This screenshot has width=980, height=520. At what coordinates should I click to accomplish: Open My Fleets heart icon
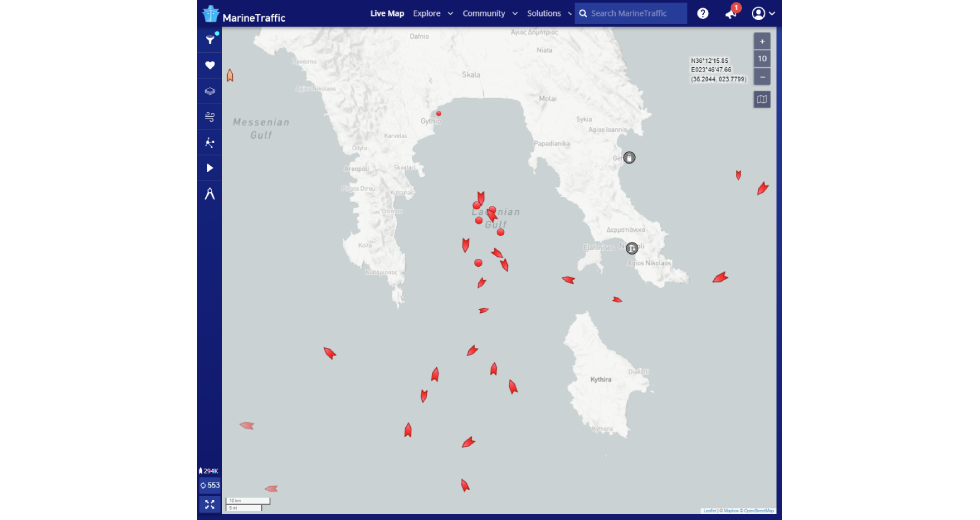click(210, 65)
